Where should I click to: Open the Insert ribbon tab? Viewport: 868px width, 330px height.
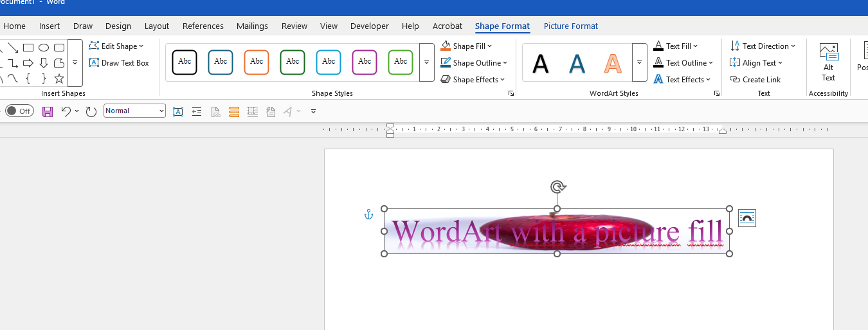point(50,26)
